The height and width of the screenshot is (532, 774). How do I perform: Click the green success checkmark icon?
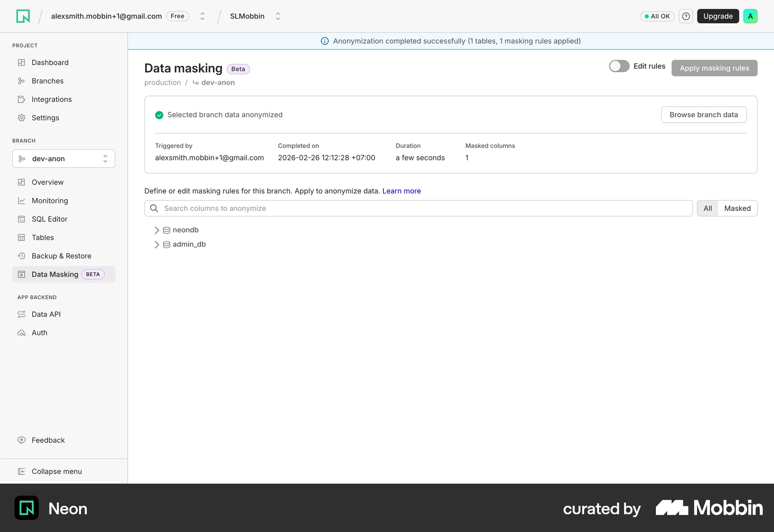159,115
